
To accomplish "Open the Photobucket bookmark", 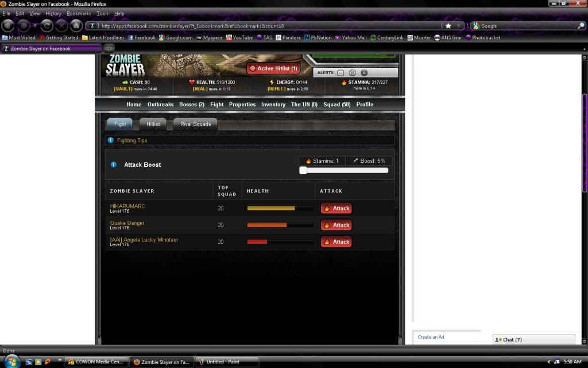I will point(483,37).
